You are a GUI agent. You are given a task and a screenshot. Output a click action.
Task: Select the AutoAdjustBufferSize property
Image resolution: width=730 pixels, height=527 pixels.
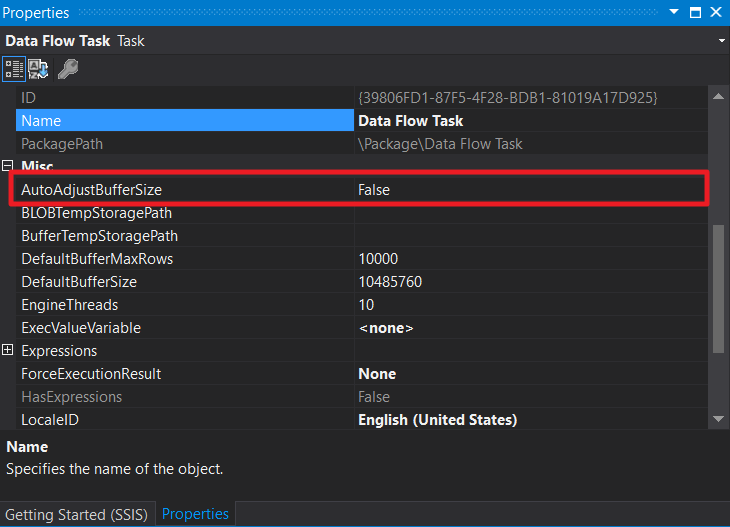[x=185, y=190]
